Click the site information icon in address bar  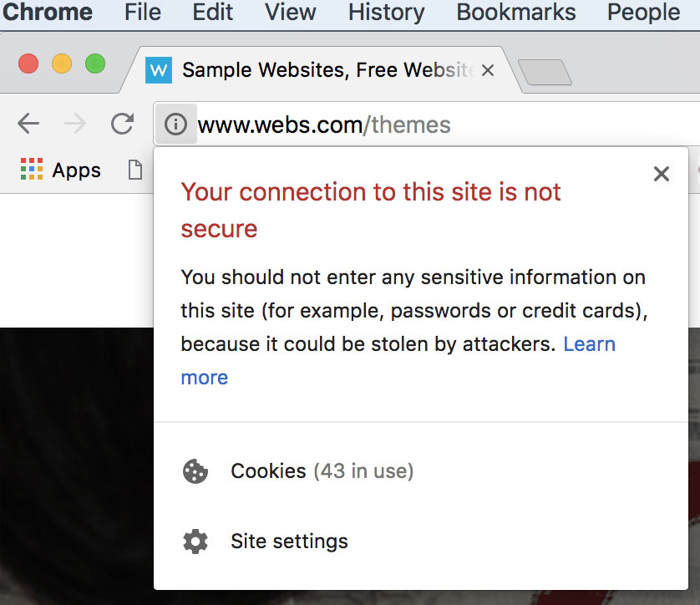coord(175,125)
